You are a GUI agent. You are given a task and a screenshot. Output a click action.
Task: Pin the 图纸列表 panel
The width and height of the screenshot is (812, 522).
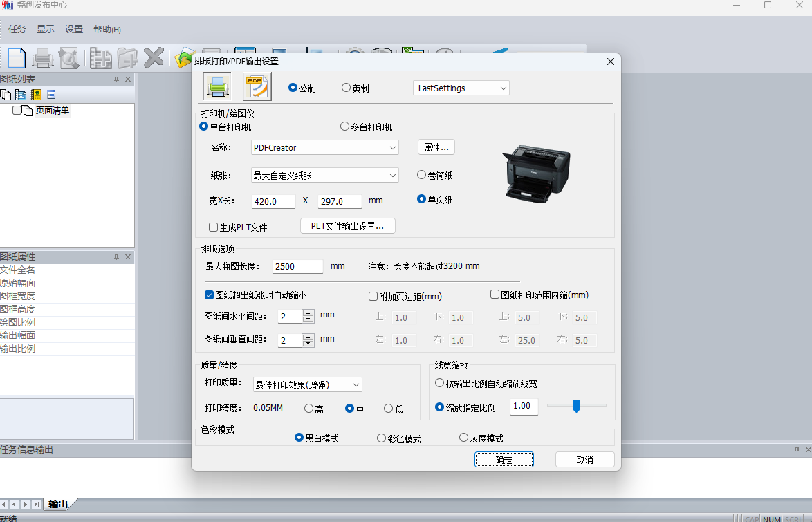click(x=116, y=80)
